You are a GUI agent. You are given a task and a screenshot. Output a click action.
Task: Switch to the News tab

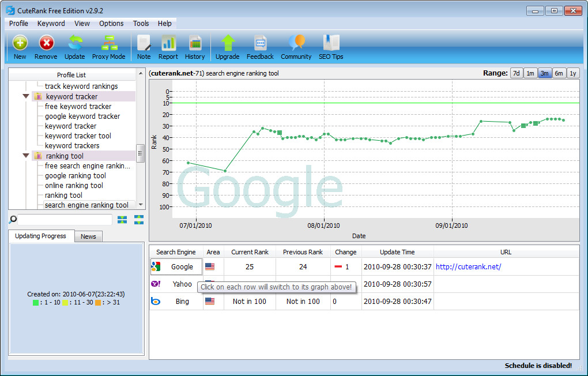[x=88, y=236]
